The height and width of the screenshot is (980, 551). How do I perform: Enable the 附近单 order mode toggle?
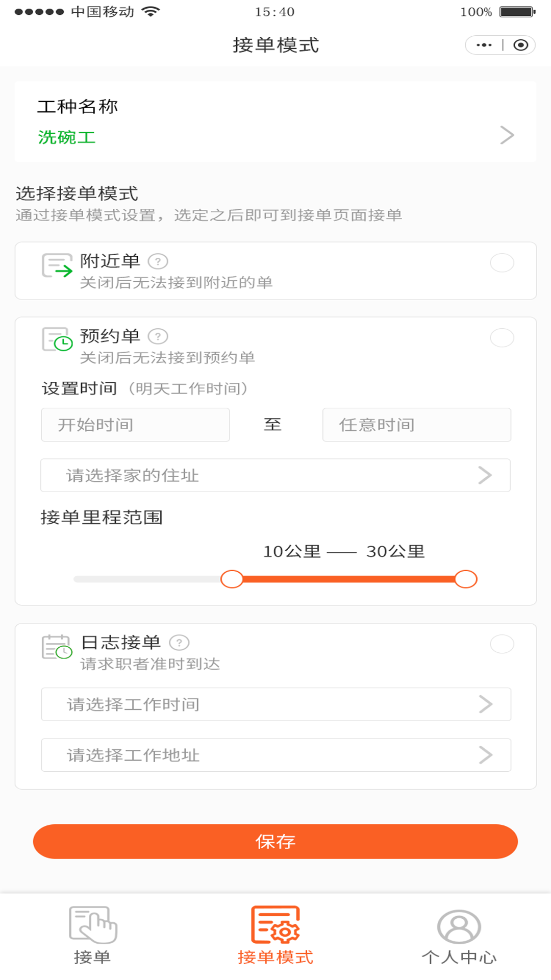[x=502, y=263]
